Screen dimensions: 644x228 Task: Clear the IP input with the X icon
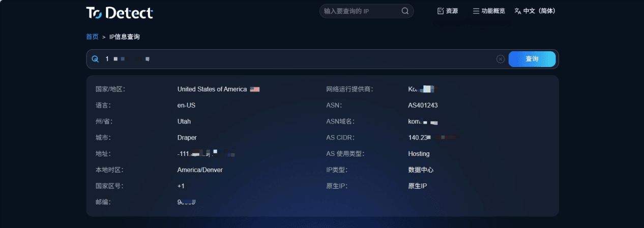click(x=501, y=59)
